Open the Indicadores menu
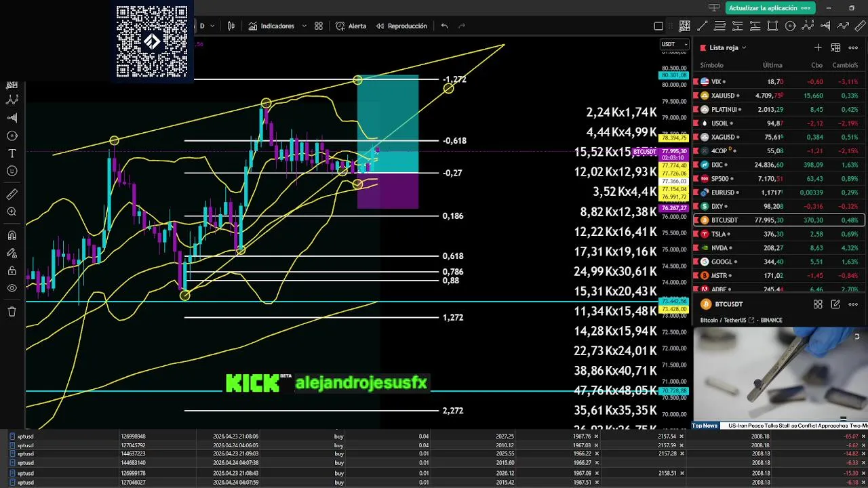This screenshot has width=868, height=488. (271, 26)
